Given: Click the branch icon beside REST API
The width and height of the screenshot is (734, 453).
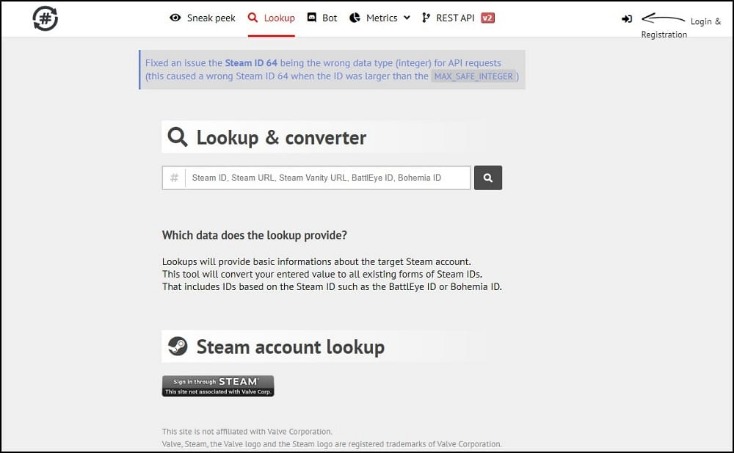Looking at the screenshot, I should pos(426,18).
